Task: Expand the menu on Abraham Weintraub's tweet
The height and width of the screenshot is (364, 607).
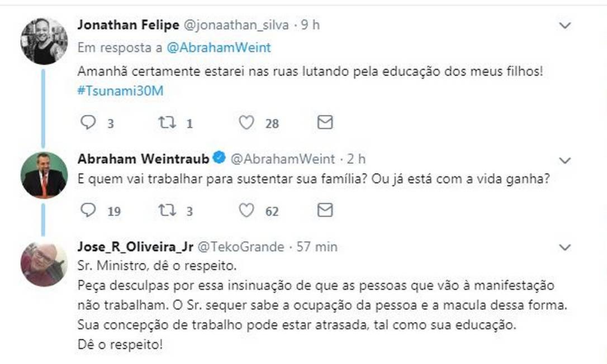Action: pos(565,160)
